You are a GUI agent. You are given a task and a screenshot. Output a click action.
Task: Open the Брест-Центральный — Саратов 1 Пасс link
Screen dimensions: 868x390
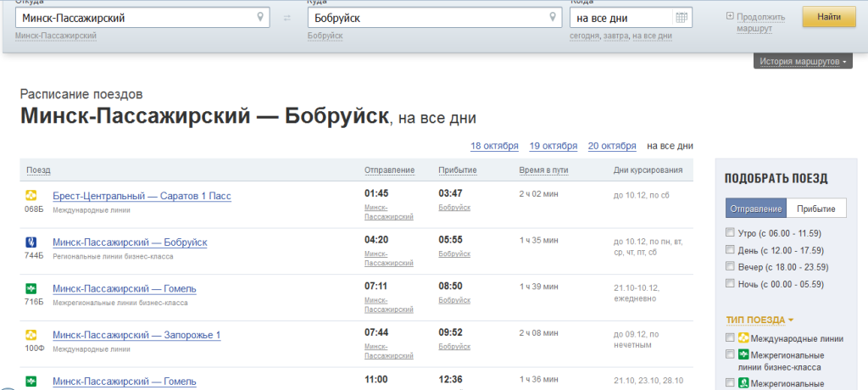(x=142, y=196)
